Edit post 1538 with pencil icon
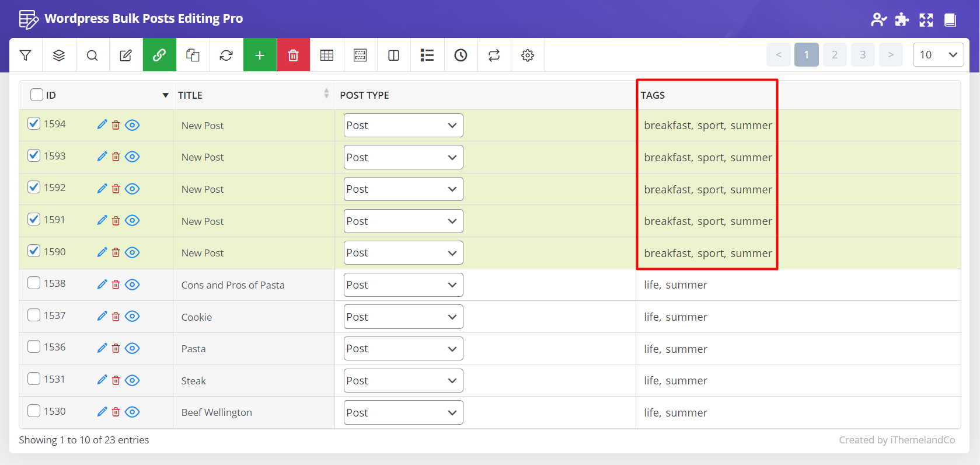980x465 pixels. [x=102, y=284]
